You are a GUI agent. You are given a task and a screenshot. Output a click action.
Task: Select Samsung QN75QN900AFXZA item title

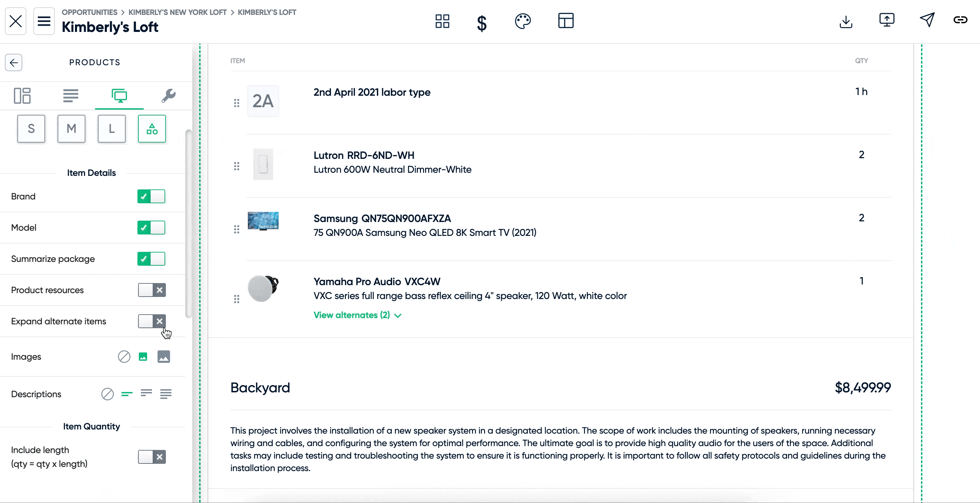click(x=382, y=218)
